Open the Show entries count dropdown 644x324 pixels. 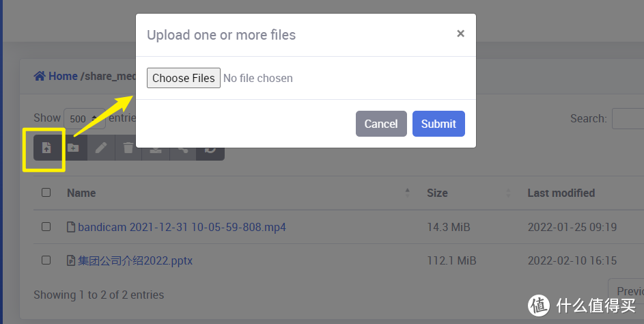coord(83,118)
